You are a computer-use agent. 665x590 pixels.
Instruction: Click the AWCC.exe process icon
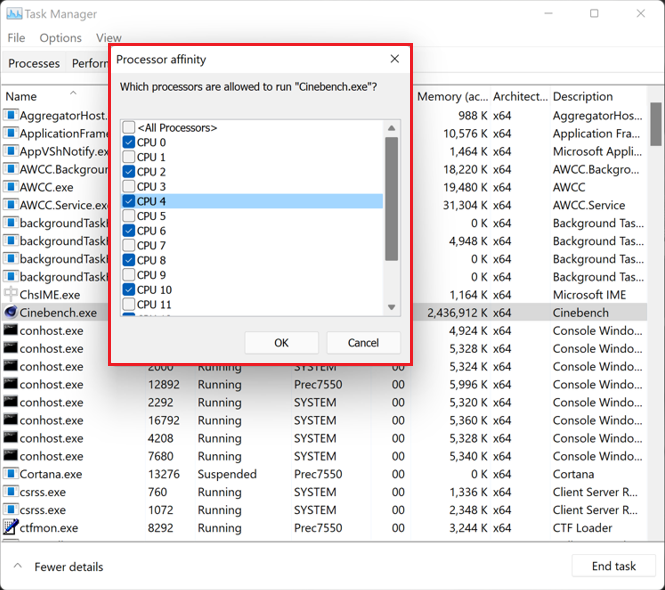coord(11,187)
